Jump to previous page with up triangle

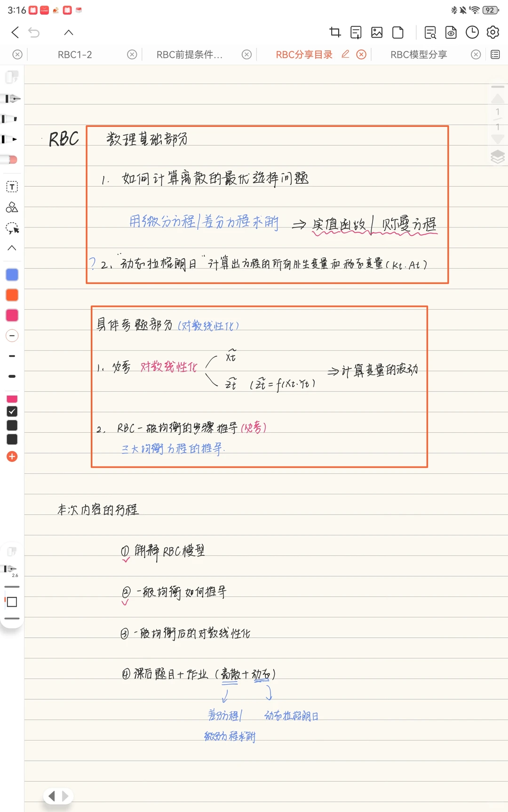pyautogui.click(x=498, y=99)
